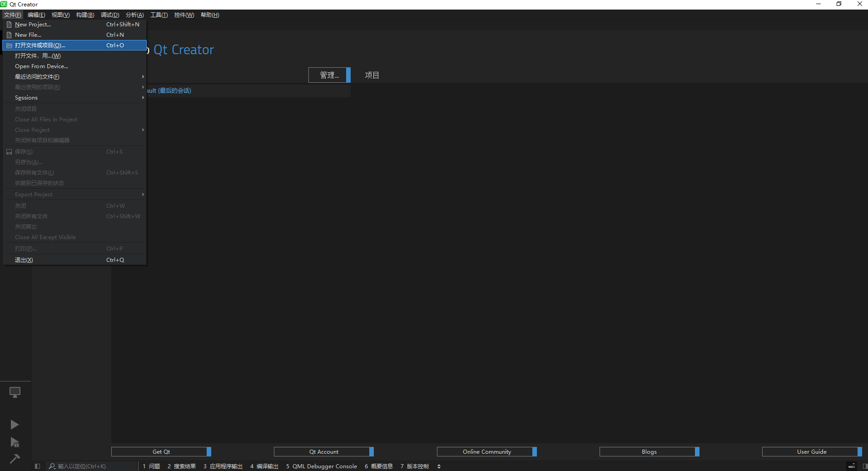Image resolution: width=868 pixels, height=471 pixels.
Task: Select New File... menu entry
Action: point(28,35)
